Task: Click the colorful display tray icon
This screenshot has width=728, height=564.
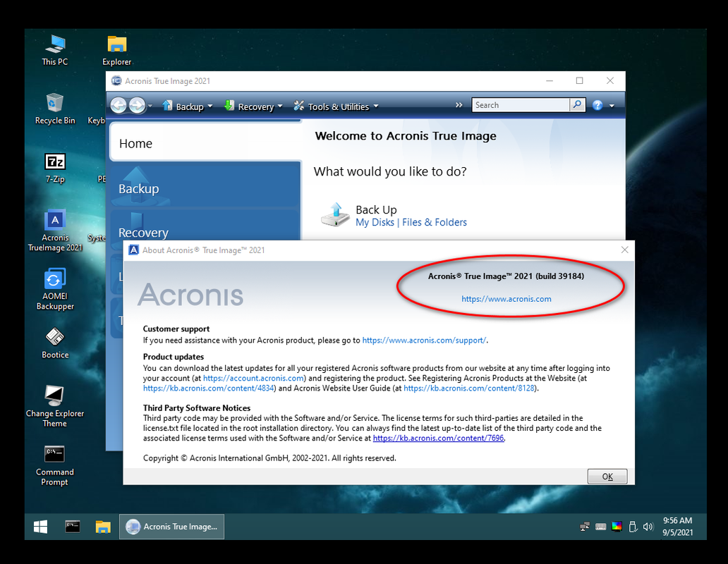Action: (x=617, y=527)
